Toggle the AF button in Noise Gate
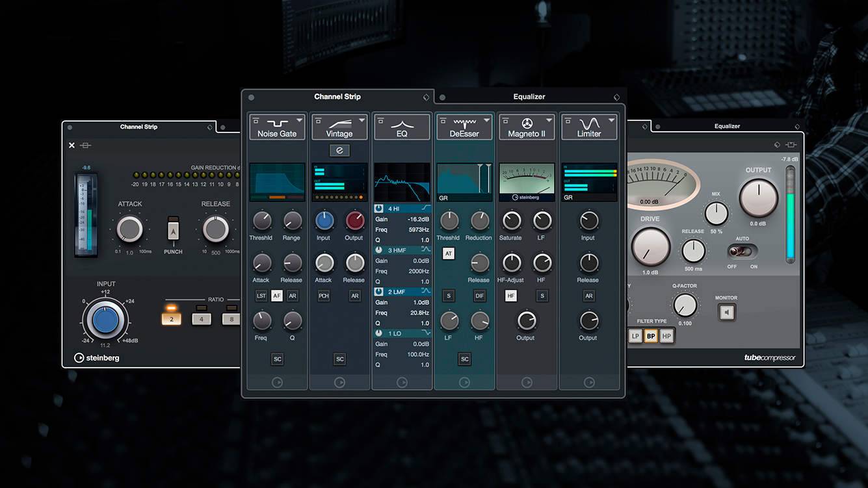 coord(277,296)
